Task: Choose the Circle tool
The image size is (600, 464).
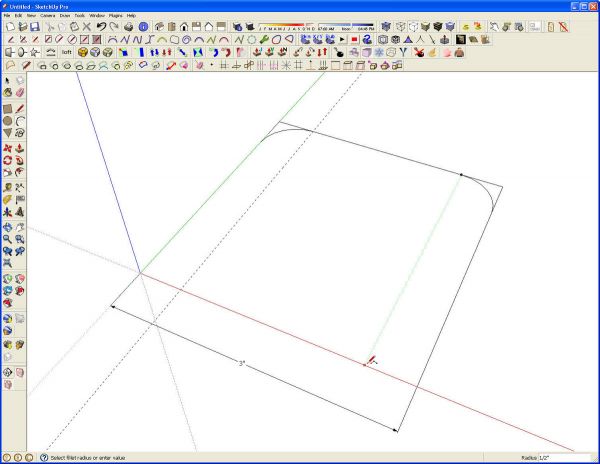Action: tap(7, 121)
